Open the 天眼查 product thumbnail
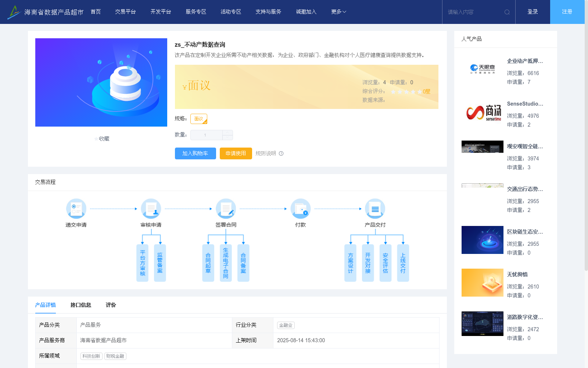The height and width of the screenshot is (368, 588). point(483,69)
